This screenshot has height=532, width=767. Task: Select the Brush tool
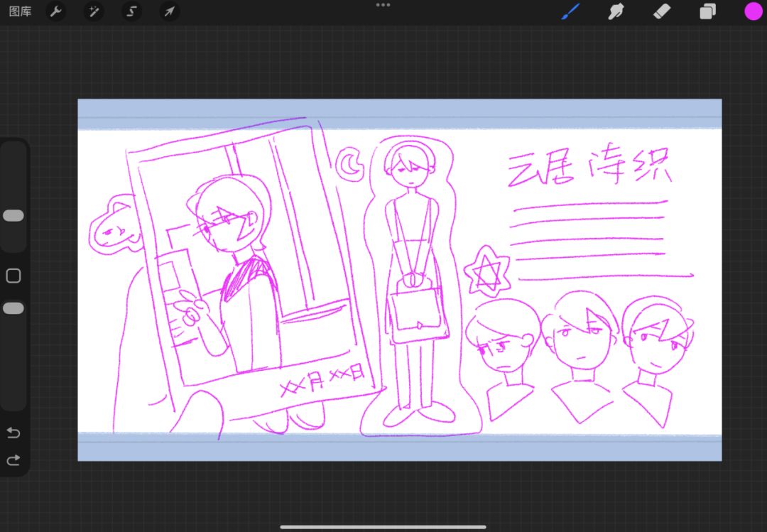(x=570, y=11)
